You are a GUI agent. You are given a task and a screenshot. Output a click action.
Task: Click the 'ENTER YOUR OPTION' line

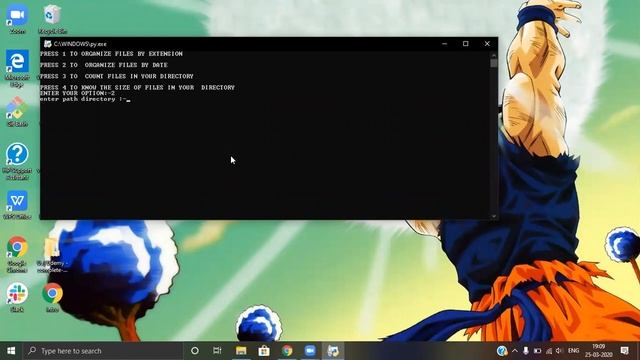tap(78, 93)
